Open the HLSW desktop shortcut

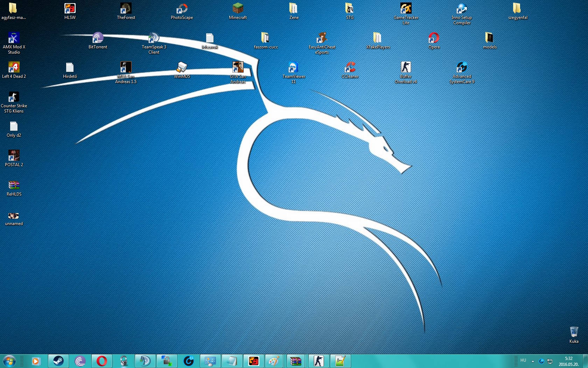pyautogui.click(x=70, y=11)
